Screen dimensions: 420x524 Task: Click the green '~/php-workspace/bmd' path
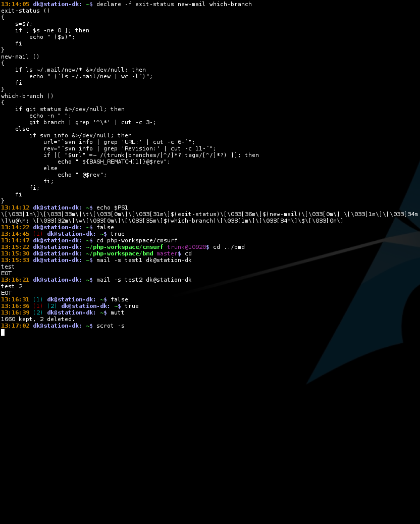click(x=119, y=253)
